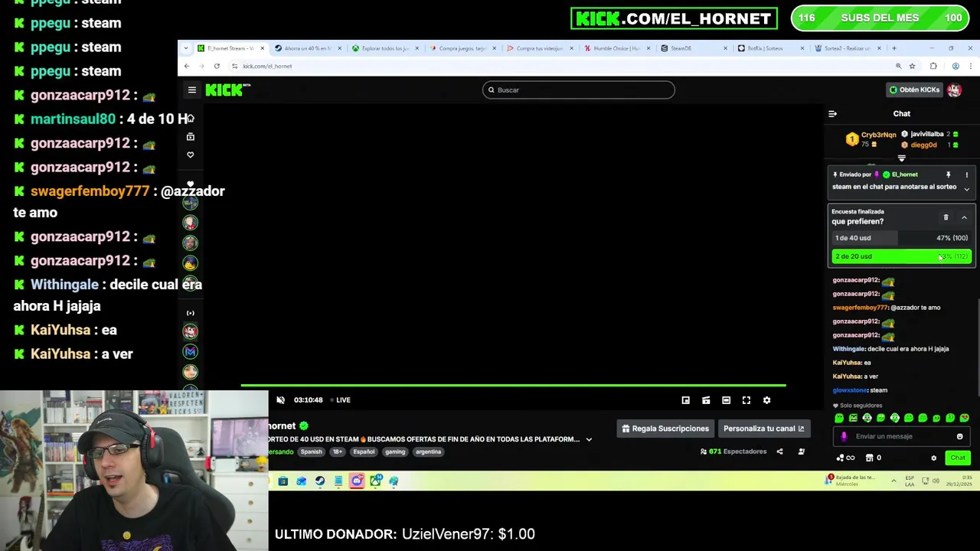
Task: Open a new browser tab
Action: tap(893, 48)
